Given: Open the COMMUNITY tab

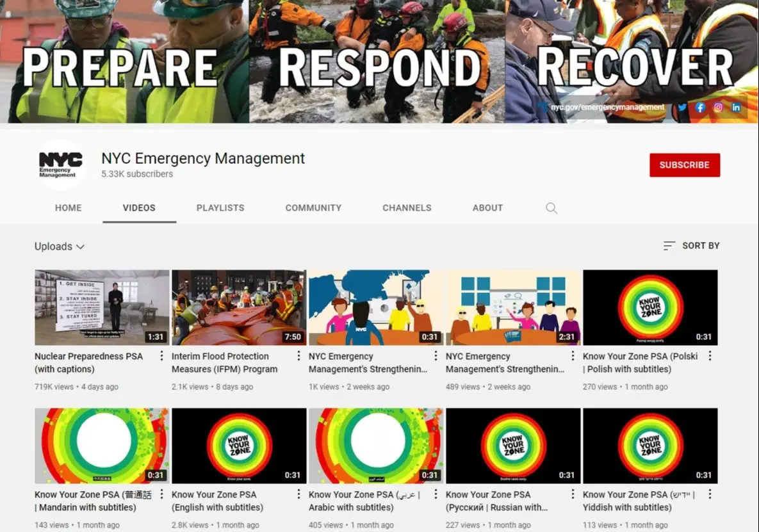Looking at the screenshot, I should pyautogui.click(x=313, y=208).
